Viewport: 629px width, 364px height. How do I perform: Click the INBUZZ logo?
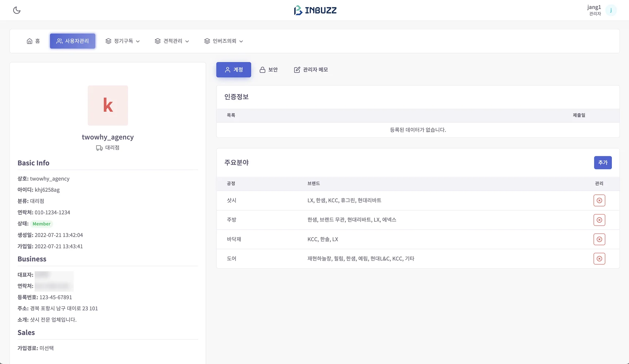tap(315, 10)
